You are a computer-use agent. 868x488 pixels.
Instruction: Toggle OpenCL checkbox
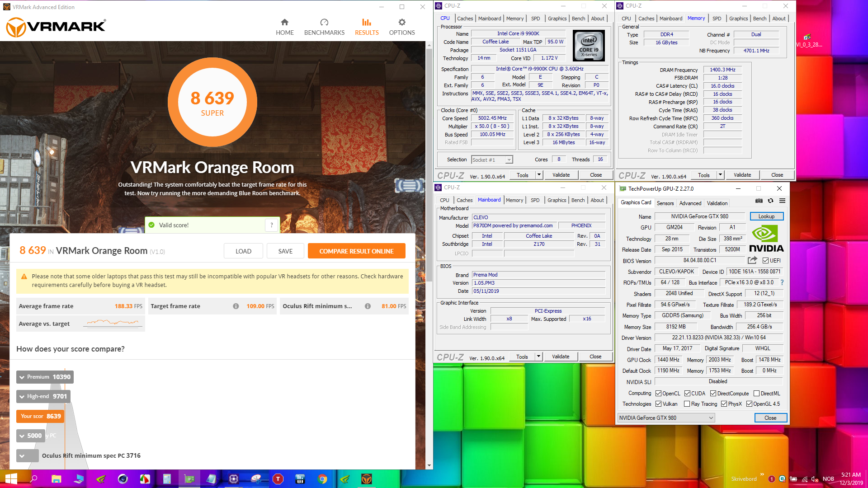point(659,394)
